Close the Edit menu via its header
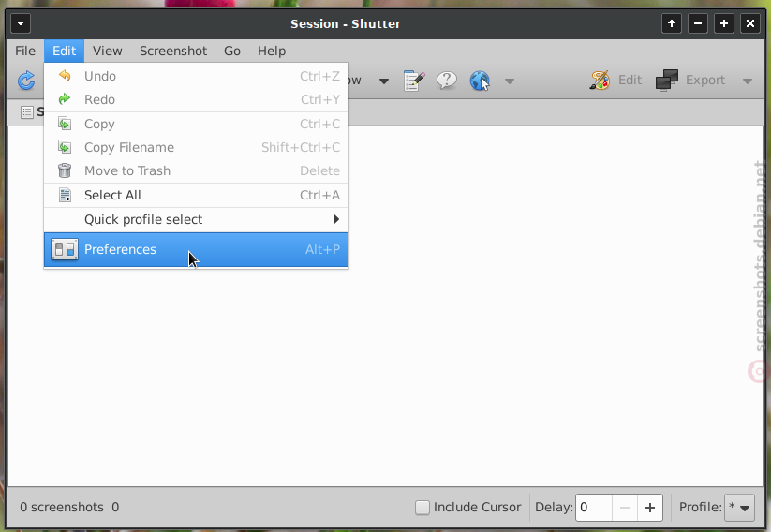 point(64,51)
